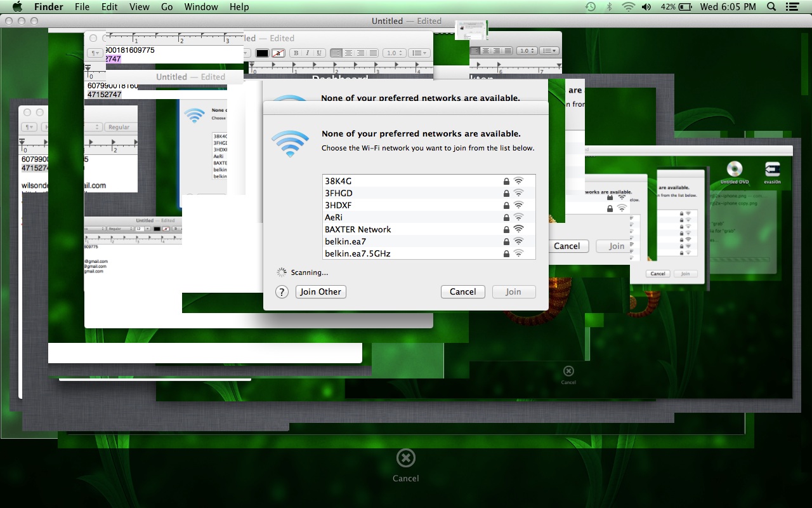Open ¶ styles dropdown in far-left TextEdit window
The image size is (812, 508).
coord(30,127)
